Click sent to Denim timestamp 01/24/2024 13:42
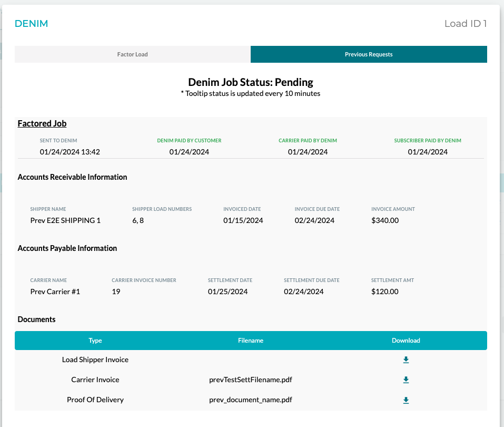The image size is (504, 427). coord(70,152)
